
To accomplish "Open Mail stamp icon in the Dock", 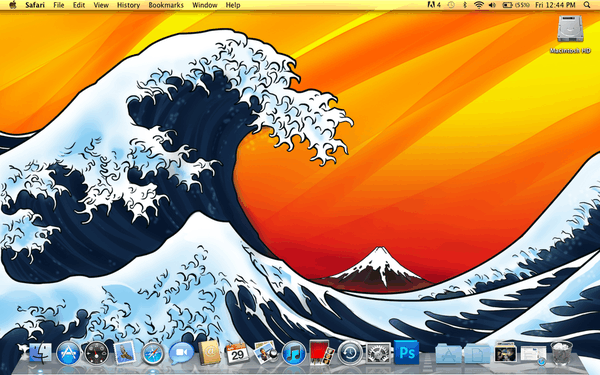I will pos(125,352).
